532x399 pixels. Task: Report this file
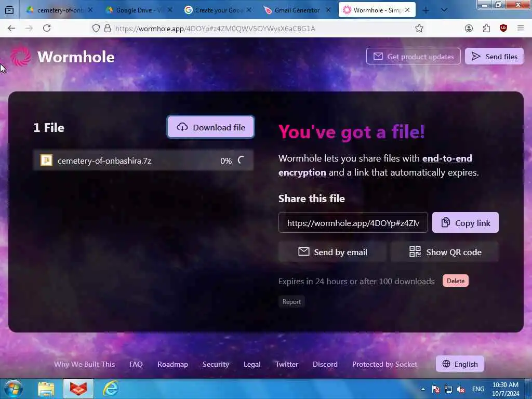point(291,302)
